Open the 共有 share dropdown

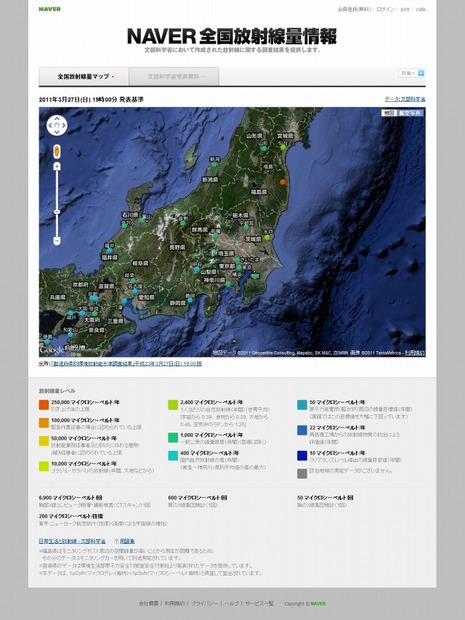[x=408, y=73]
